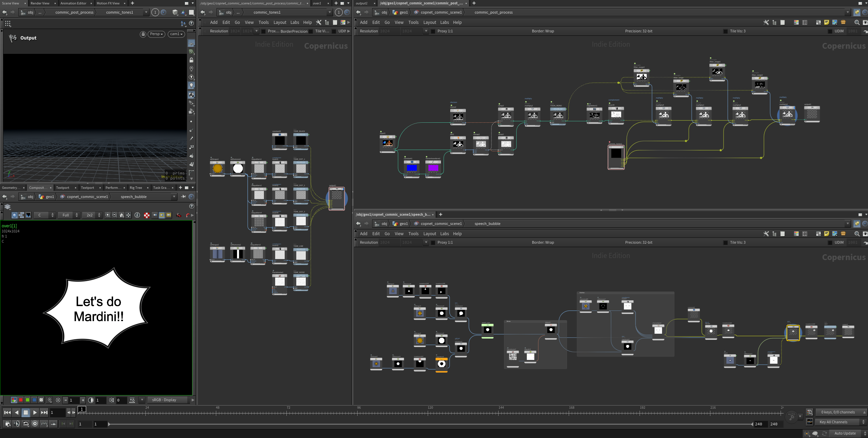Viewport: 868px width, 438px height.
Task: Show only the red channel
Action: pos(21,400)
